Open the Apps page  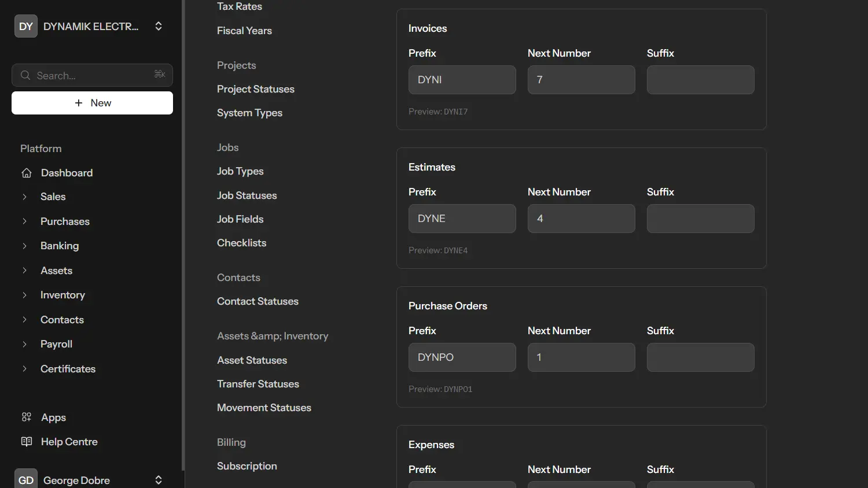tap(53, 417)
